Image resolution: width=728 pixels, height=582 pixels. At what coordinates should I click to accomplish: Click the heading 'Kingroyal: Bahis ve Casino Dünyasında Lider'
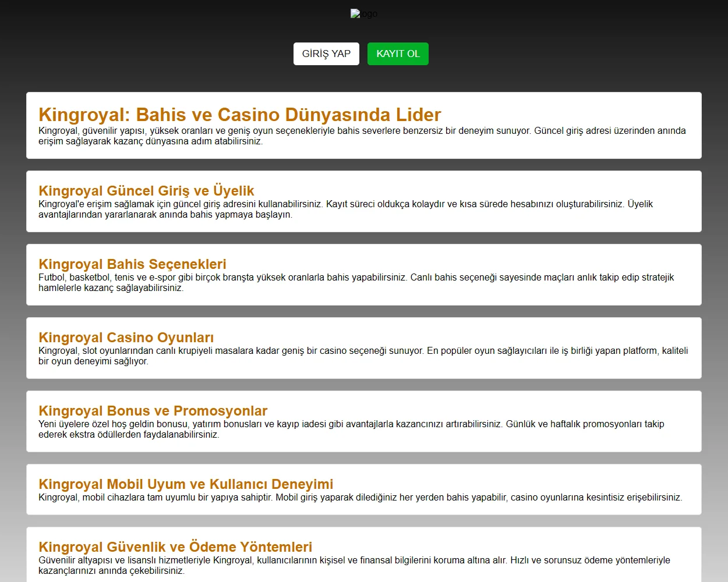(239, 115)
